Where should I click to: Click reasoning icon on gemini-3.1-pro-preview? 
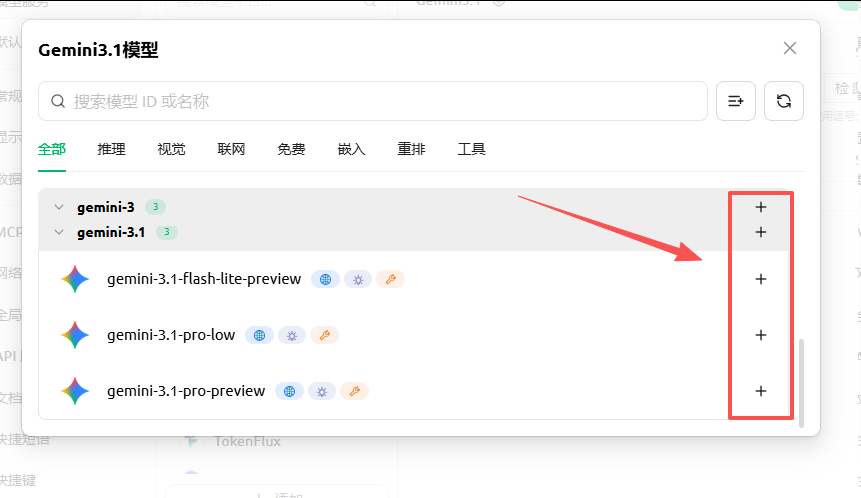pyautogui.click(x=322, y=391)
